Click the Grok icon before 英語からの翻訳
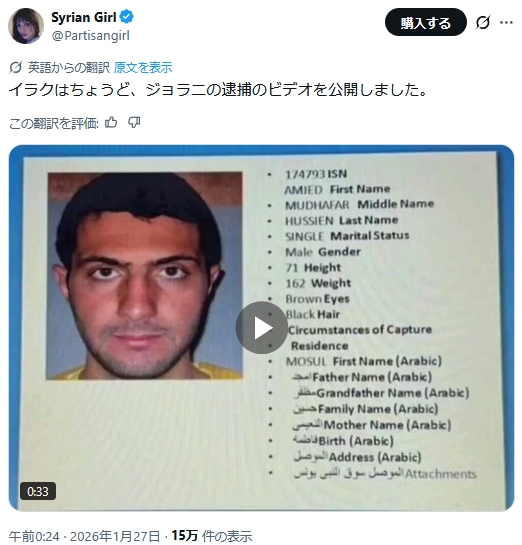 coord(16,67)
